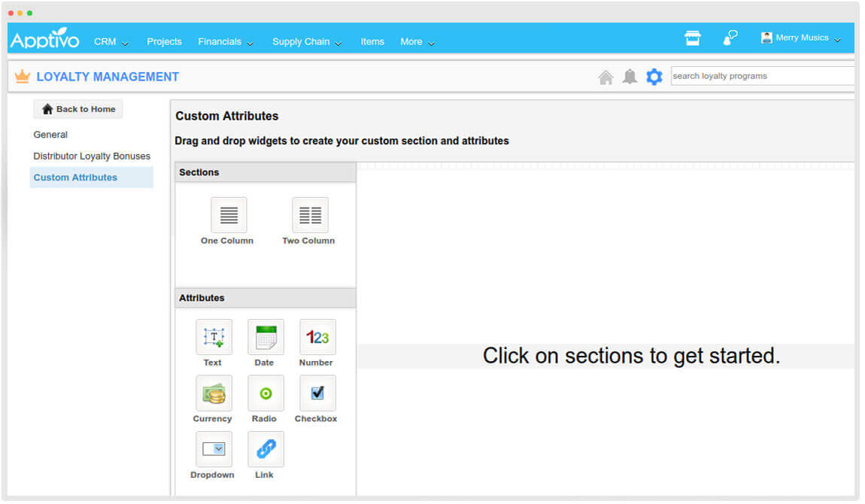Image resolution: width=865 pixels, height=504 pixels.
Task: Select the Link attribute widget
Action: (x=266, y=449)
